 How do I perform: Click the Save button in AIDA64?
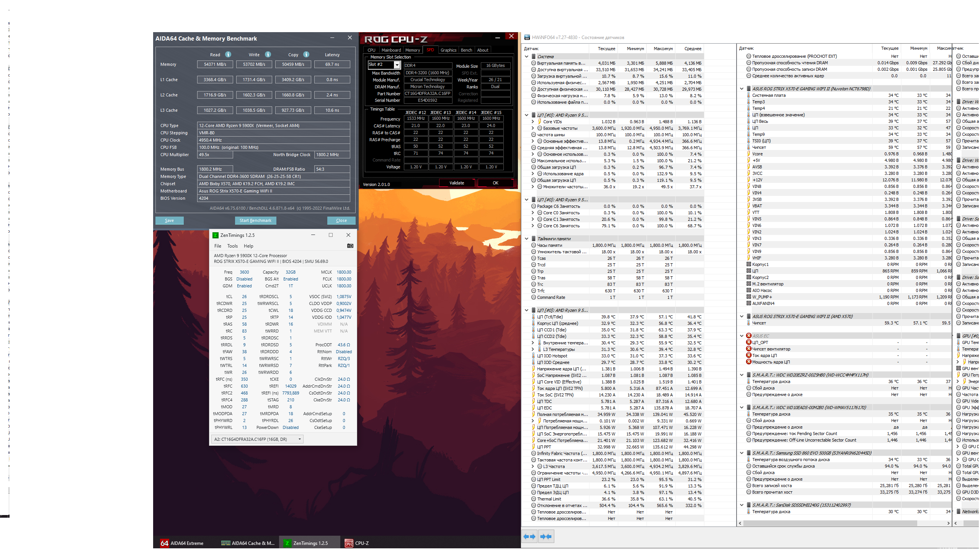tap(169, 220)
